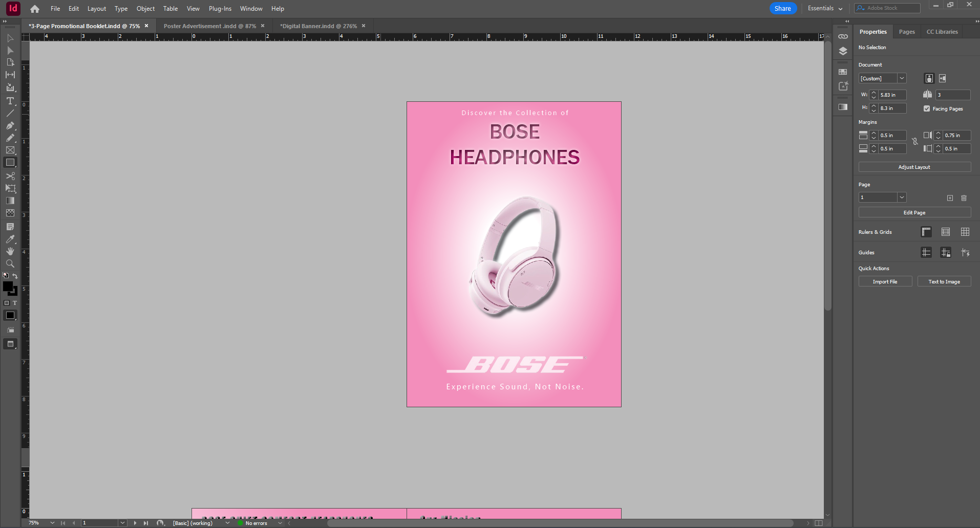
Task: Open the Layers panel icon
Action: (x=843, y=51)
